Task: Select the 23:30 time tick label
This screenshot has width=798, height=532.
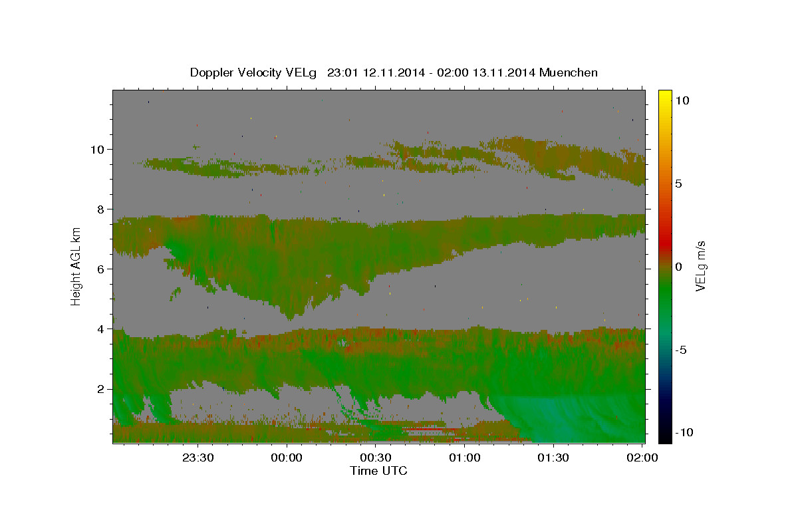Action: [x=198, y=458]
